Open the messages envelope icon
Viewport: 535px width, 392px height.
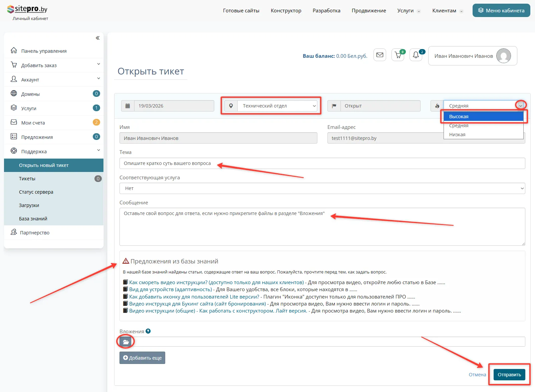(x=379, y=55)
